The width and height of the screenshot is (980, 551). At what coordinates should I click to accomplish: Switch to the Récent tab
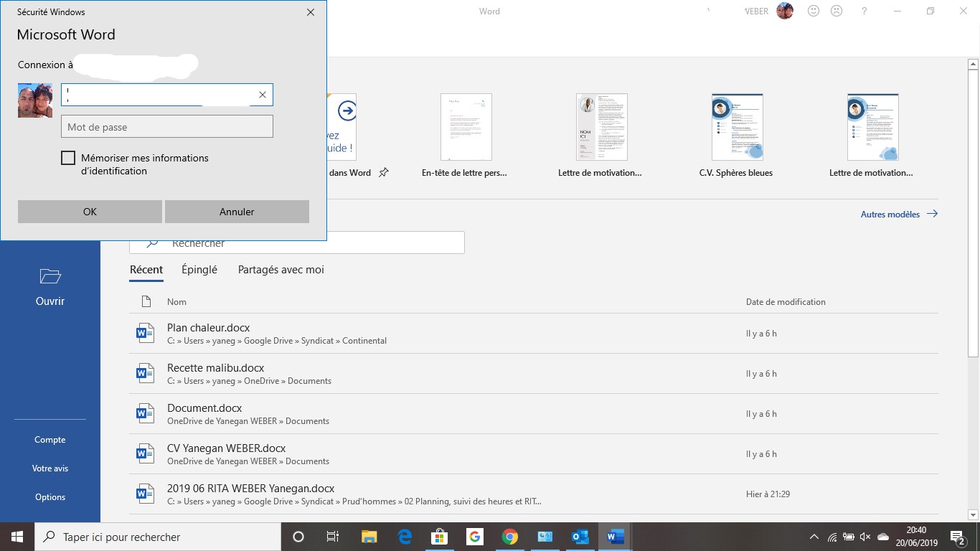coord(146,270)
